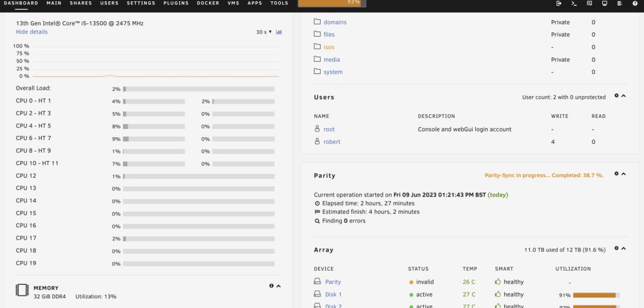Collapse the Array section chevron

click(x=623, y=248)
